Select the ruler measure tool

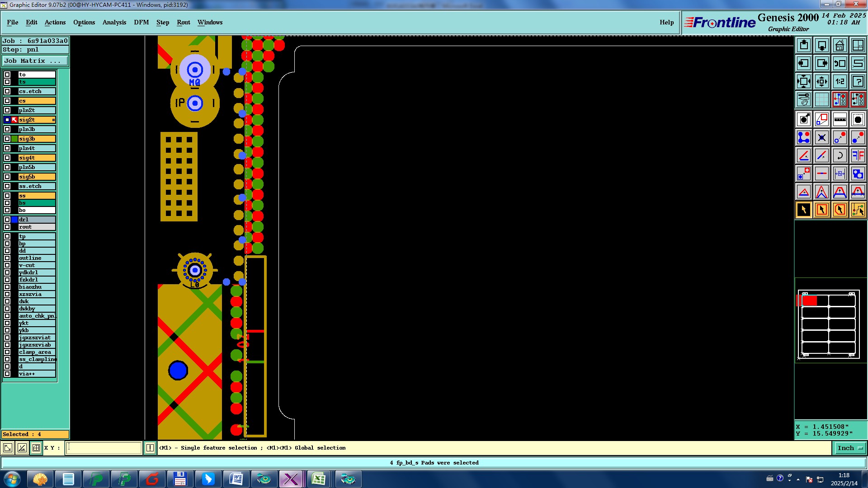840,119
